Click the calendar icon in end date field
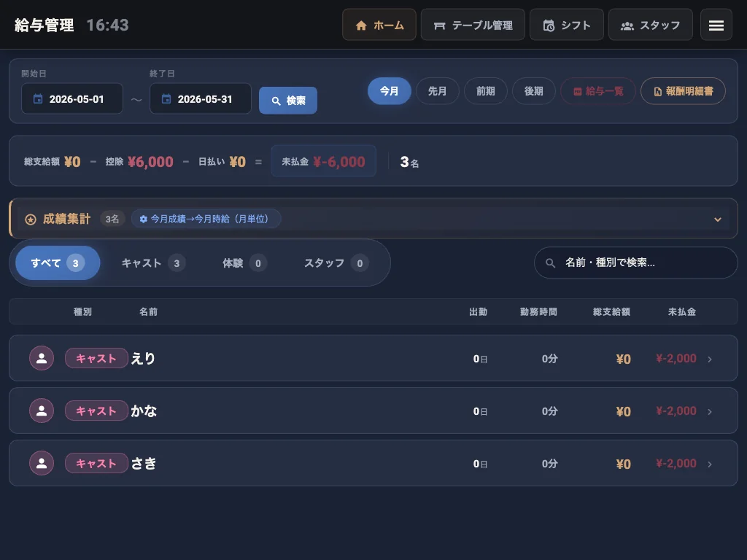Image resolution: width=747 pixels, height=560 pixels. point(166,99)
